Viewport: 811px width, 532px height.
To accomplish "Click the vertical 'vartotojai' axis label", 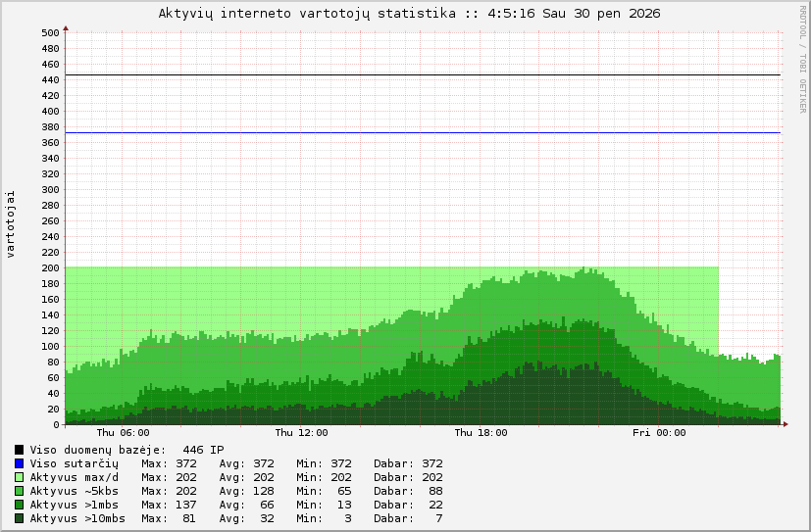I will point(11,224).
